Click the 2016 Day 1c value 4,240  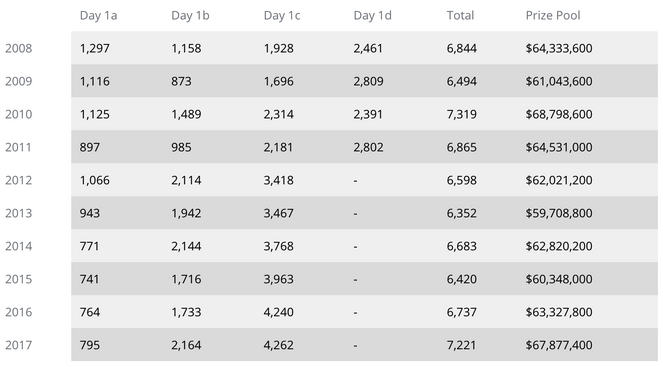(x=279, y=312)
